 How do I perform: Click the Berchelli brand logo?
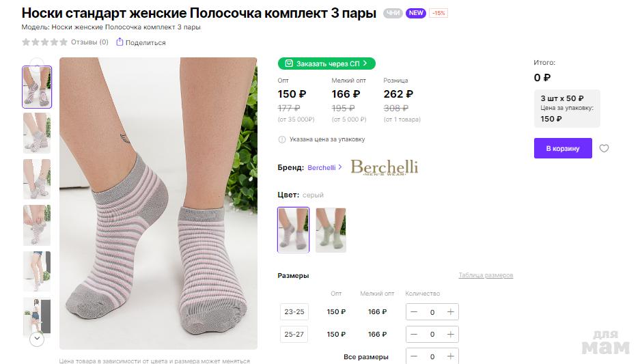point(384,167)
